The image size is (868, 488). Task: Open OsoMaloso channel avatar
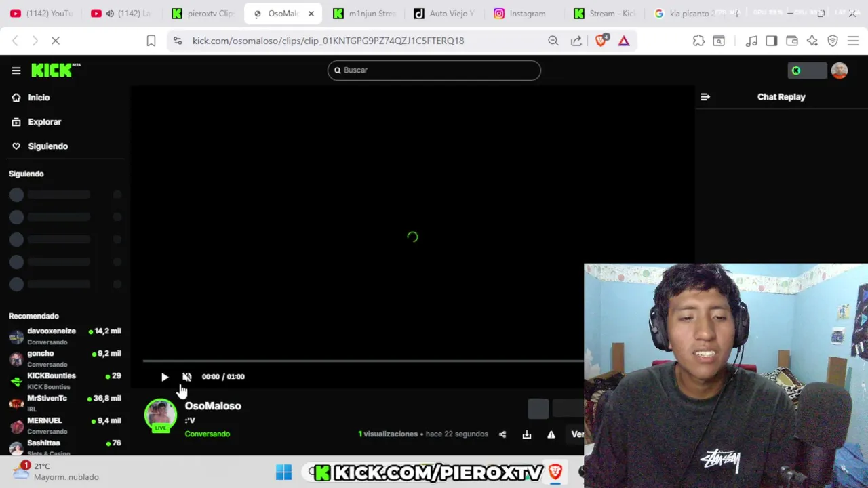click(x=160, y=415)
